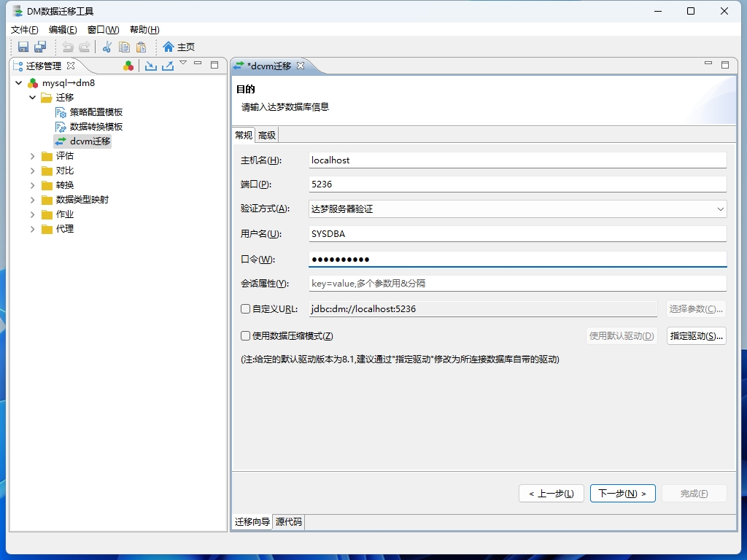This screenshot has height=560, width=747.
Task: Expand the 代理 folder
Action: [x=32, y=229]
